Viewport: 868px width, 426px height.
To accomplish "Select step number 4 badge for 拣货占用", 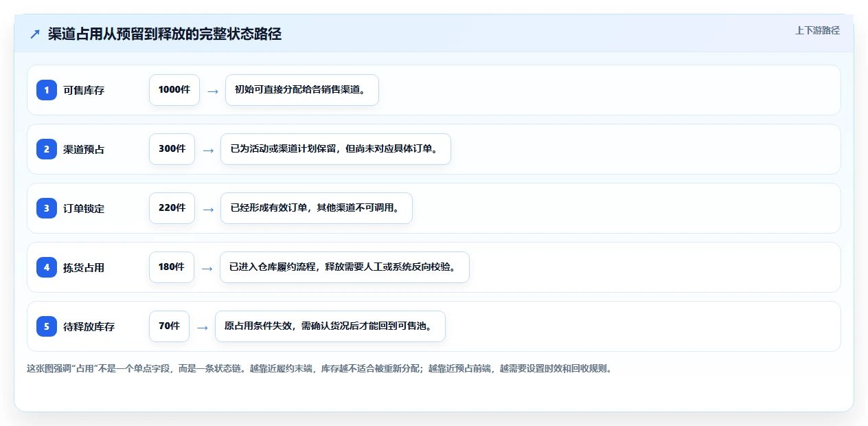I will click(47, 267).
